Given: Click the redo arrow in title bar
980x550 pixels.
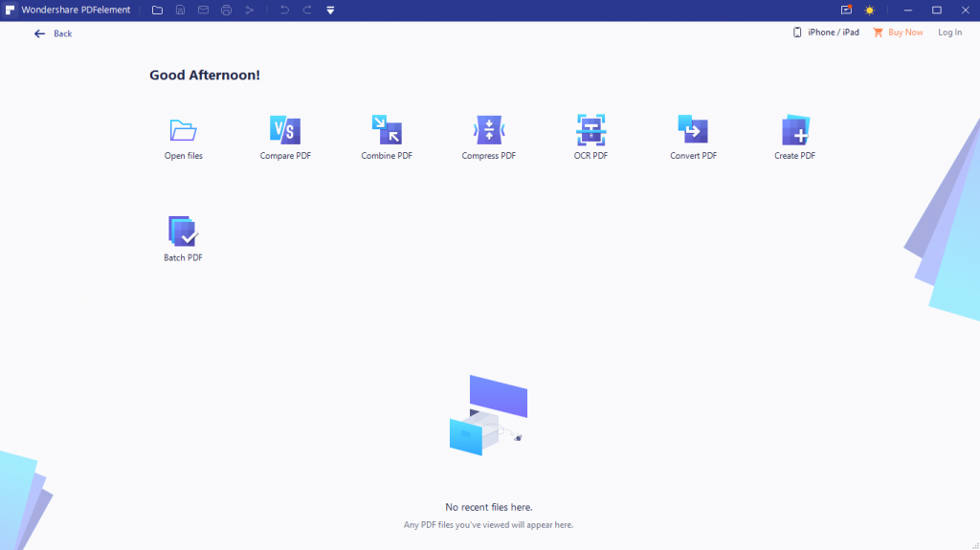Looking at the screenshot, I should click(307, 10).
